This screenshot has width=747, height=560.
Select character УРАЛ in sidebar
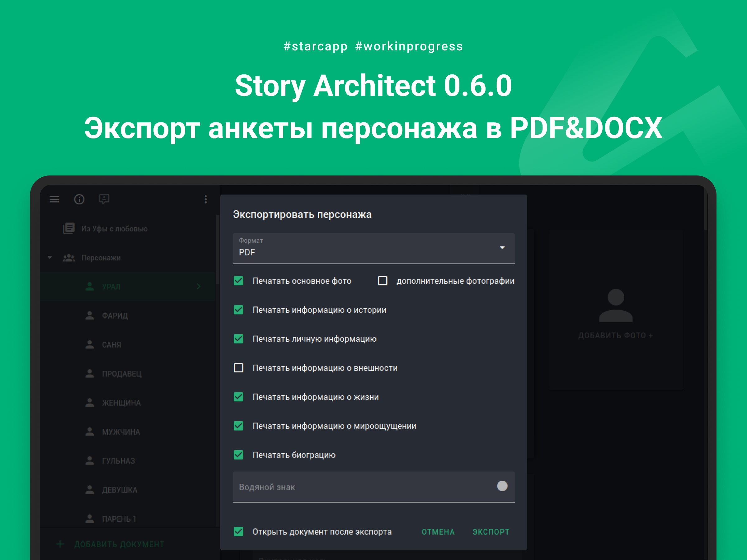(128, 287)
